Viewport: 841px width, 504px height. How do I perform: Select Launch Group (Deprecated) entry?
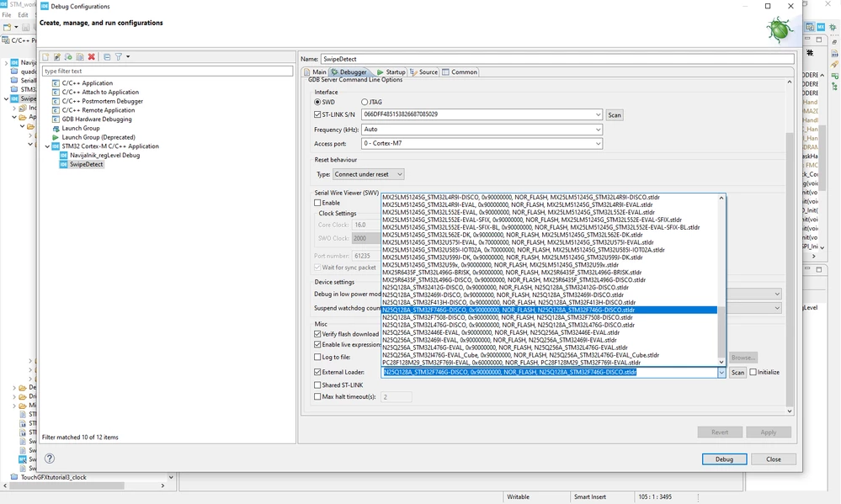pyautogui.click(x=98, y=138)
